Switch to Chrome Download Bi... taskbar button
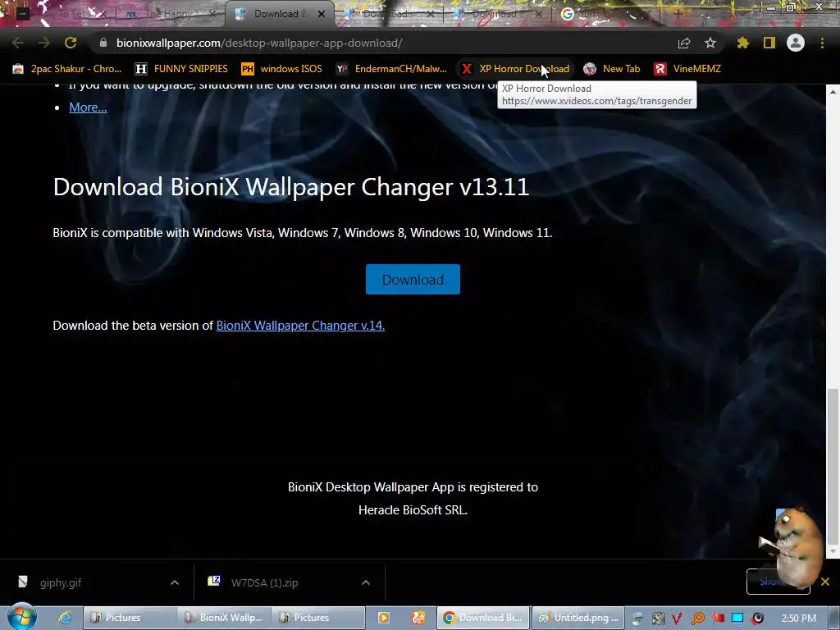Viewport: 840px width, 630px height. tap(483, 618)
